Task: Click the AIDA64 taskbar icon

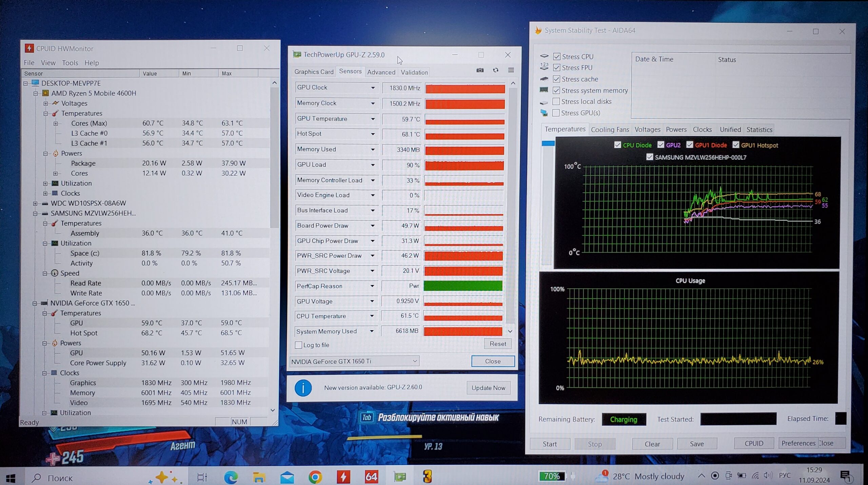Action: (x=371, y=477)
